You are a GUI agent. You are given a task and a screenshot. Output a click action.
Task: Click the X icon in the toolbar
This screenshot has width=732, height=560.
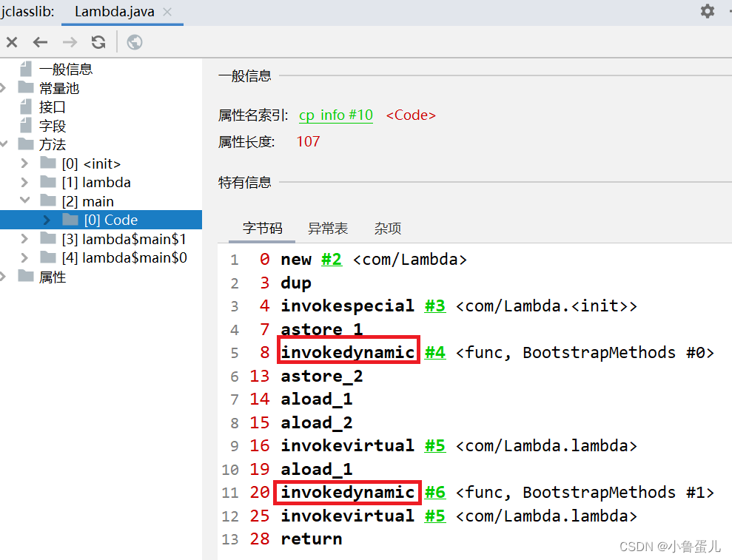pos(12,42)
